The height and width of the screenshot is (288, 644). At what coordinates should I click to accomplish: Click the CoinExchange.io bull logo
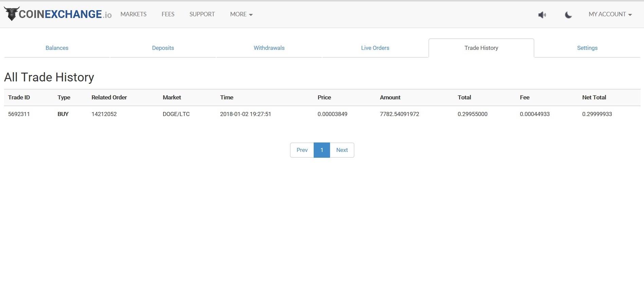pyautogui.click(x=58, y=14)
